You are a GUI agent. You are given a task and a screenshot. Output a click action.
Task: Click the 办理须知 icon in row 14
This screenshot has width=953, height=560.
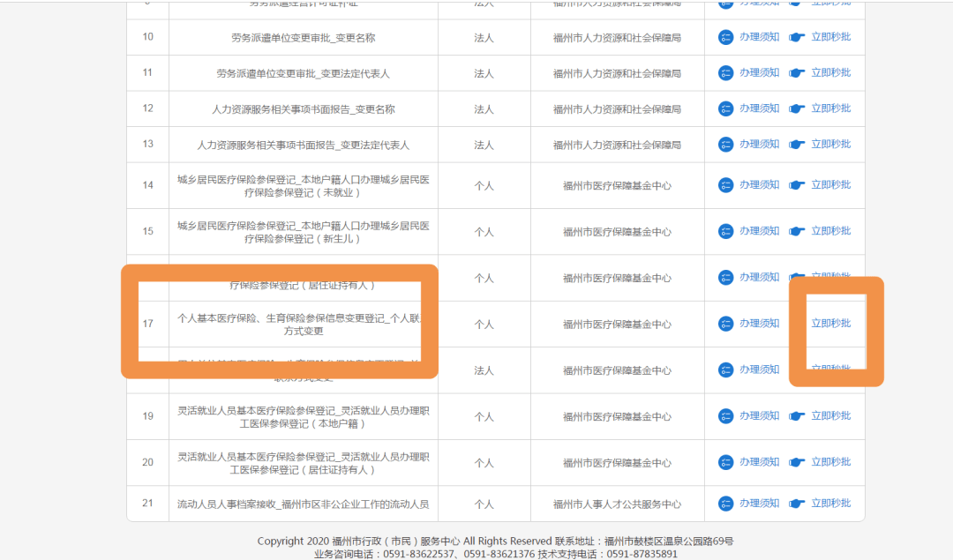click(x=725, y=185)
